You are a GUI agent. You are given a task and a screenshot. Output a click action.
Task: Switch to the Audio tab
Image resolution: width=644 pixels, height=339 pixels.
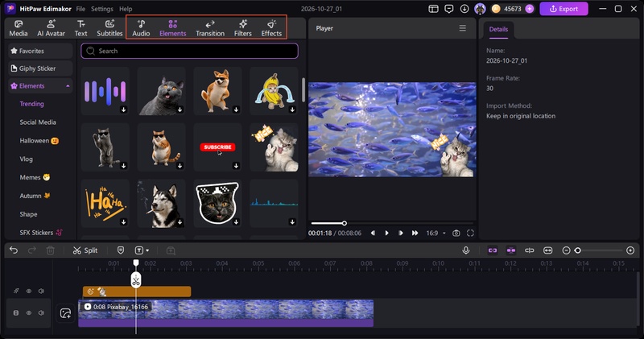pyautogui.click(x=141, y=28)
